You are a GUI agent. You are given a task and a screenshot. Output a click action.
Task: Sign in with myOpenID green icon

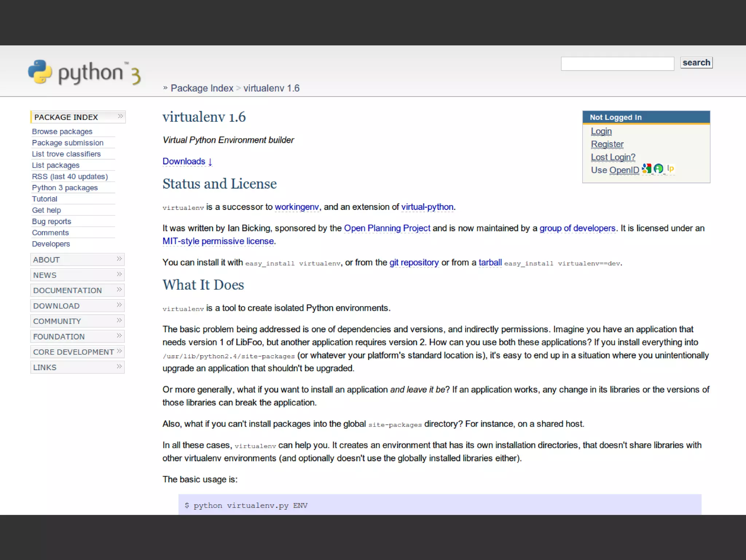pos(658,169)
